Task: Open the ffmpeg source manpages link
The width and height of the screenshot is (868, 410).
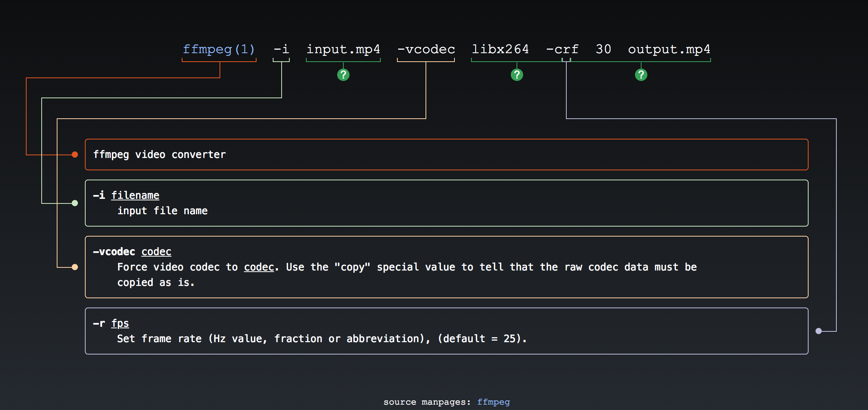Action: click(493, 402)
